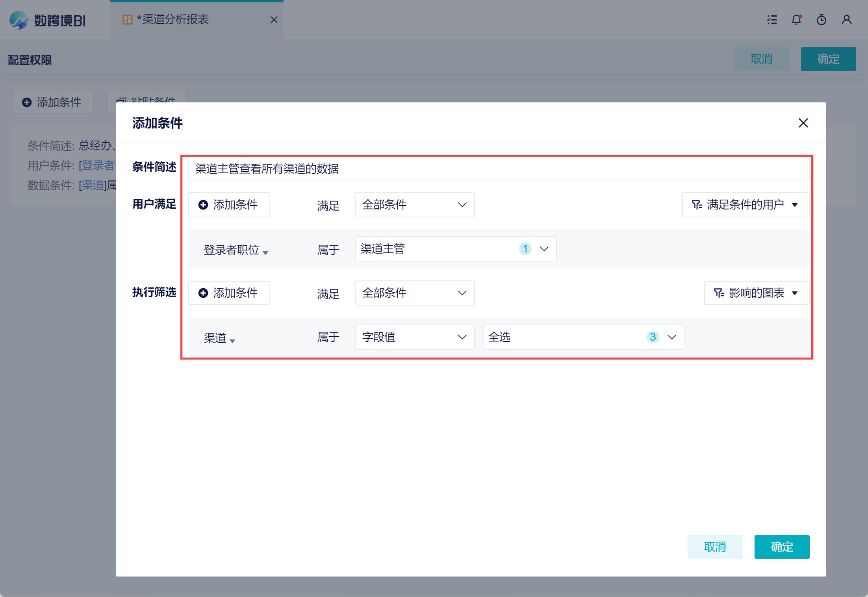
Task: Open 满足条件的用户 filter dropdown
Action: (745, 205)
